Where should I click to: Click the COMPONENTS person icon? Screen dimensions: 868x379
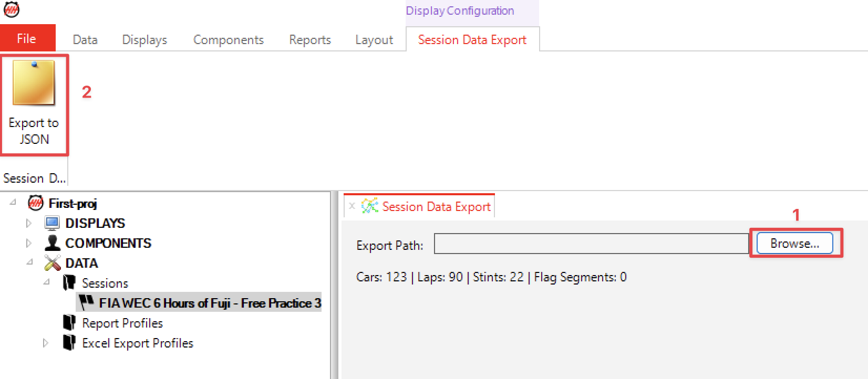pos(52,243)
